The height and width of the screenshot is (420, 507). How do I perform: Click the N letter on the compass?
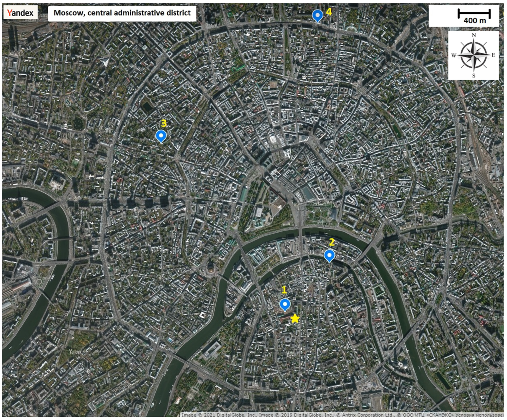click(x=474, y=35)
